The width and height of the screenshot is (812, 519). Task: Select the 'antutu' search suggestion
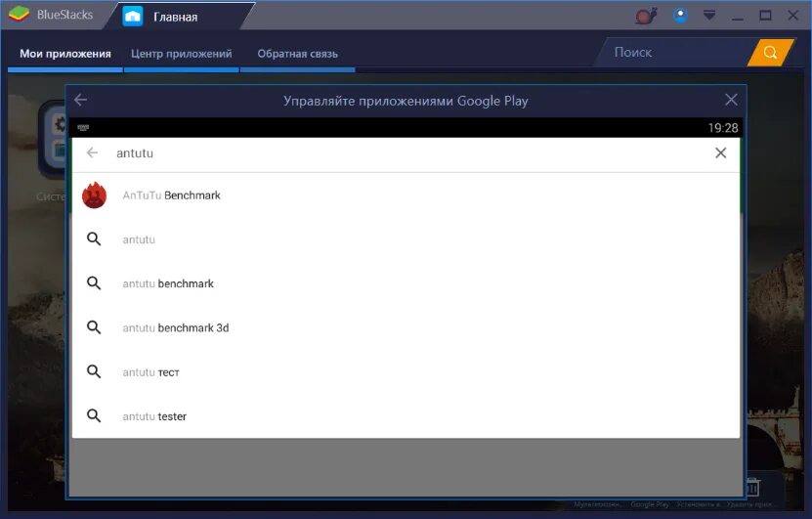point(406,239)
